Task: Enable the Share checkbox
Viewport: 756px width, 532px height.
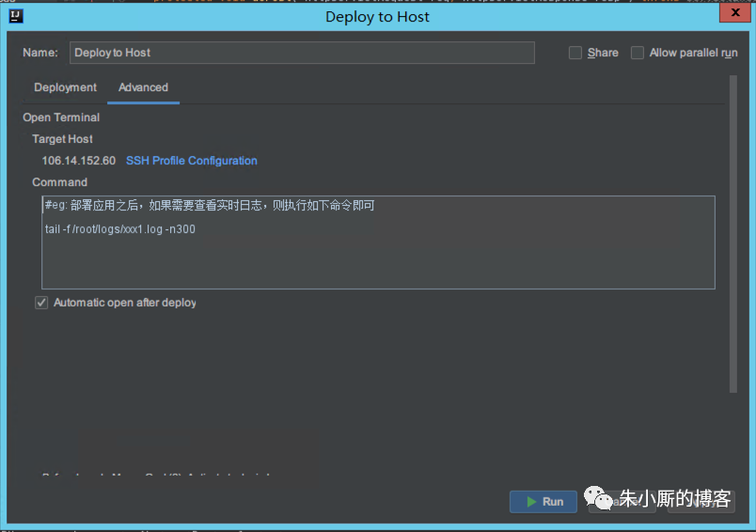Action: [x=575, y=53]
